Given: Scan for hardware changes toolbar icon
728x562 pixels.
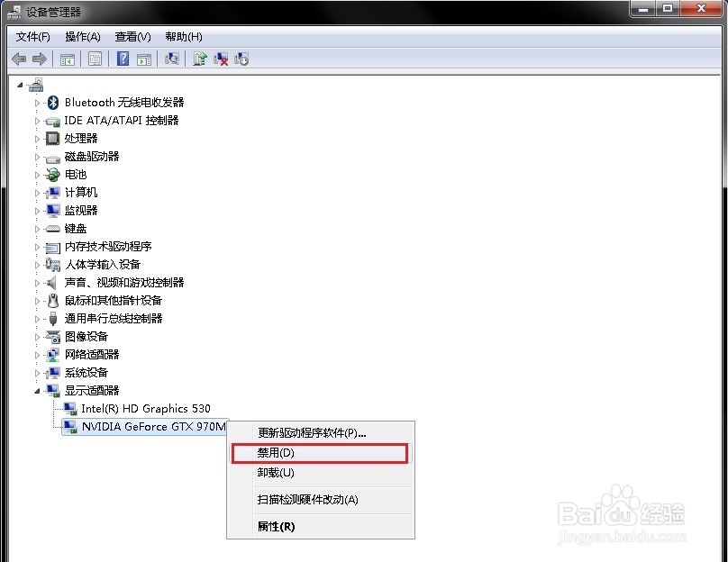Looking at the screenshot, I should click(x=172, y=59).
